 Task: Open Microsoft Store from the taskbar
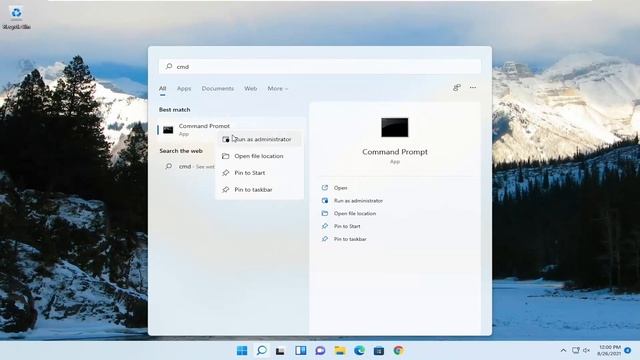pos(379,350)
